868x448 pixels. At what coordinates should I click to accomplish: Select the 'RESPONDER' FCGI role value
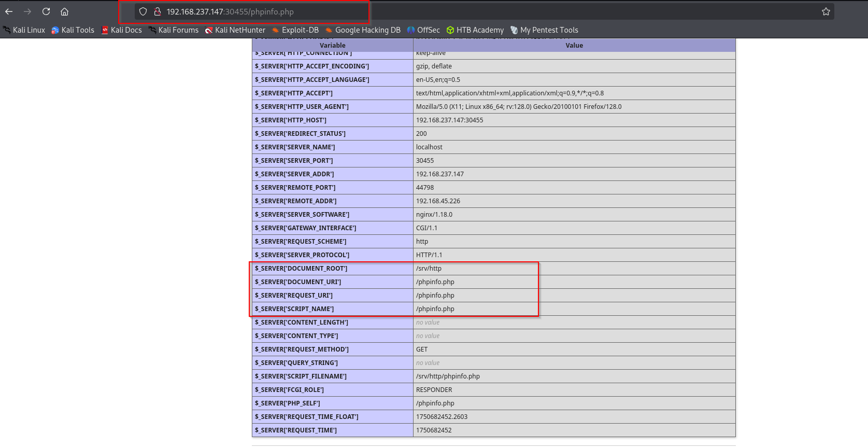pos(434,390)
